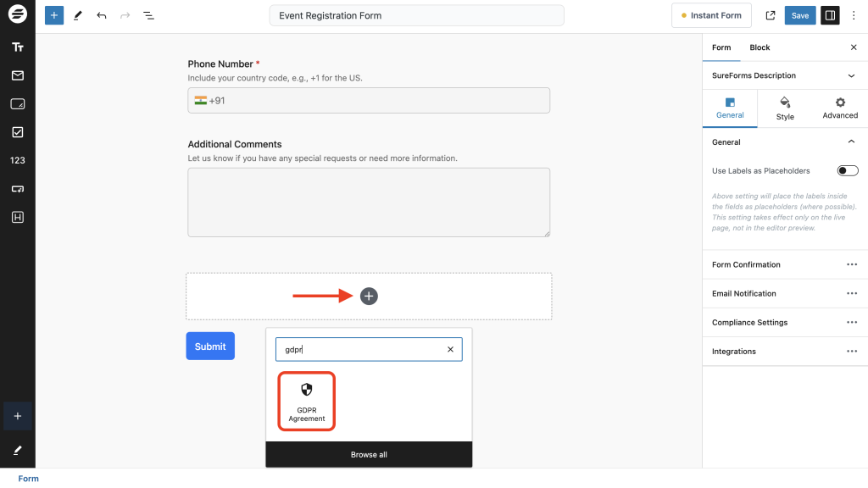Click the Browse all button
The width and height of the screenshot is (868, 488).
click(x=369, y=454)
